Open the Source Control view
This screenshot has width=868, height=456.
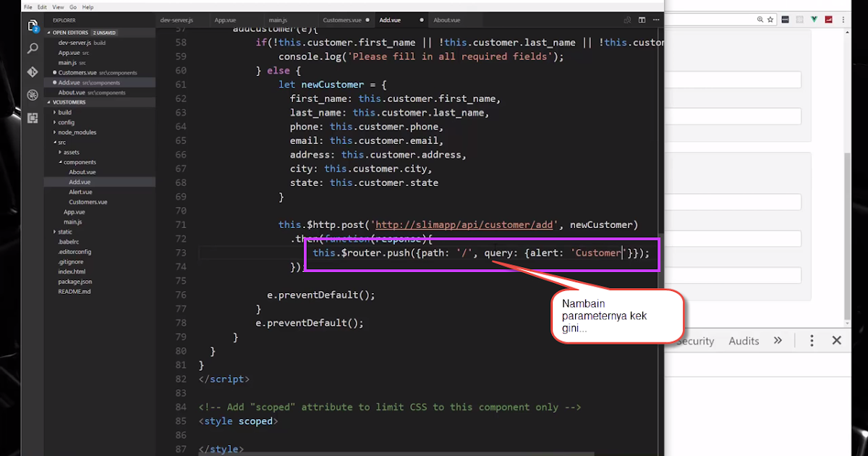click(33, 72)
